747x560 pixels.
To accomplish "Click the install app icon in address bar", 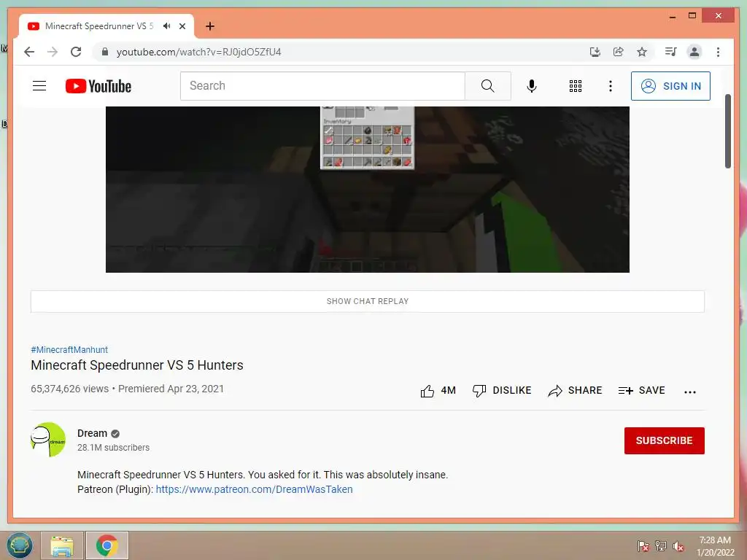I will [x=595, y=52].
